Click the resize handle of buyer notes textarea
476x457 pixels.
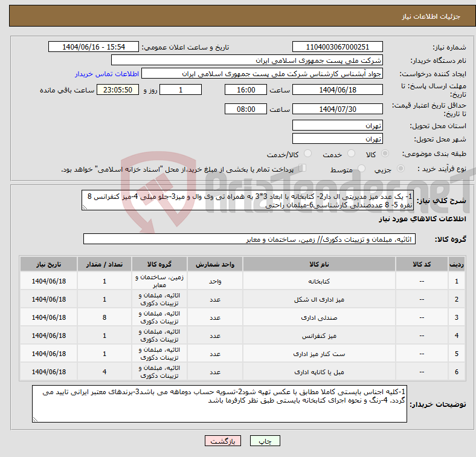point(35,420)
